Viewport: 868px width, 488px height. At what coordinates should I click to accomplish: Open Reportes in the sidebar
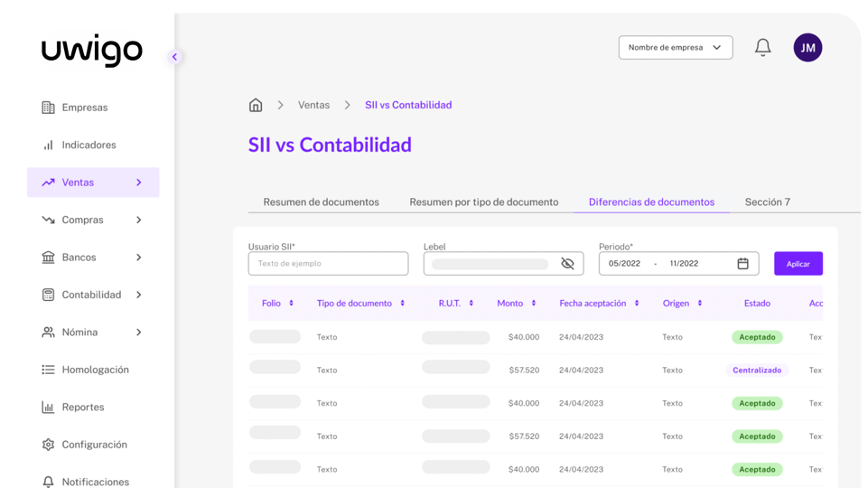coord(83,407)
